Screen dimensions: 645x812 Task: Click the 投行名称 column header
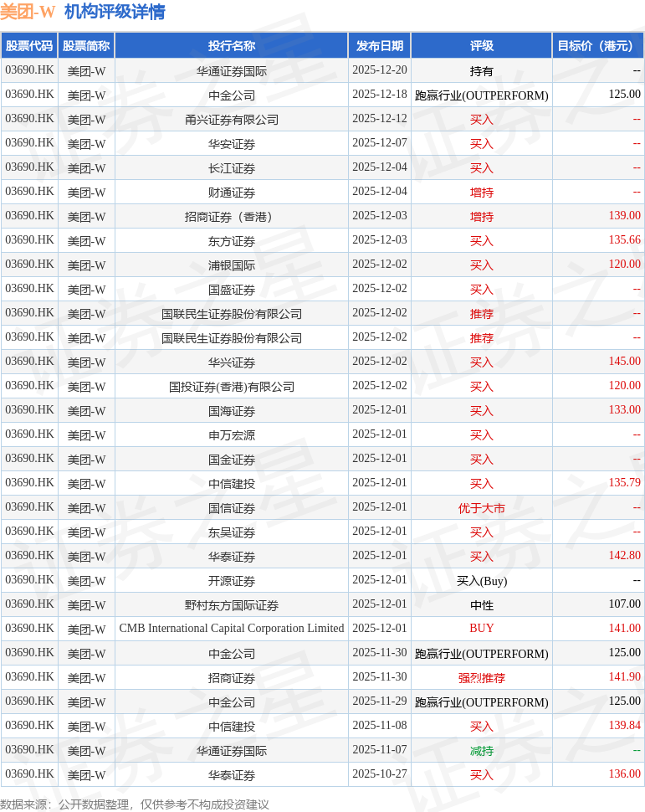(232, 45)
